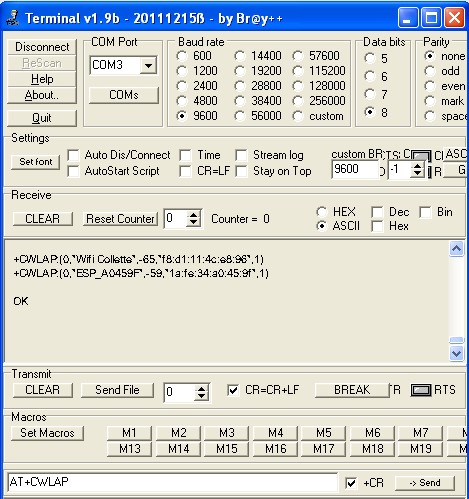Select 14400 baud rate
Image resolution: width=469 pixels, height=499 pixels.
click(x=240, y=56)
